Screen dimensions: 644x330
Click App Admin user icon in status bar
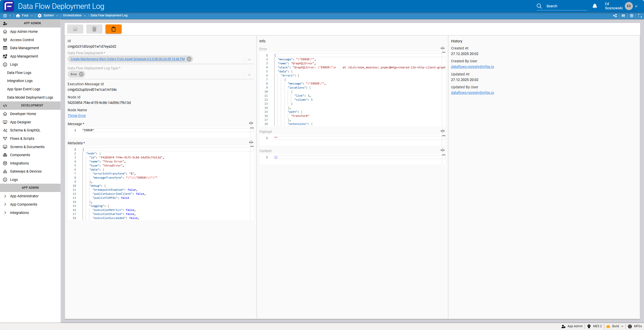click(x=563, y=326)
